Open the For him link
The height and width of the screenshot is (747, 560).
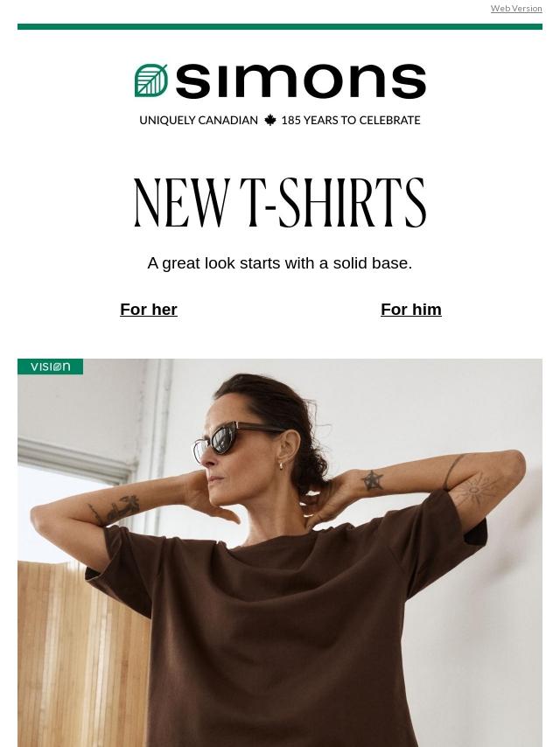[x=411, y=309]
